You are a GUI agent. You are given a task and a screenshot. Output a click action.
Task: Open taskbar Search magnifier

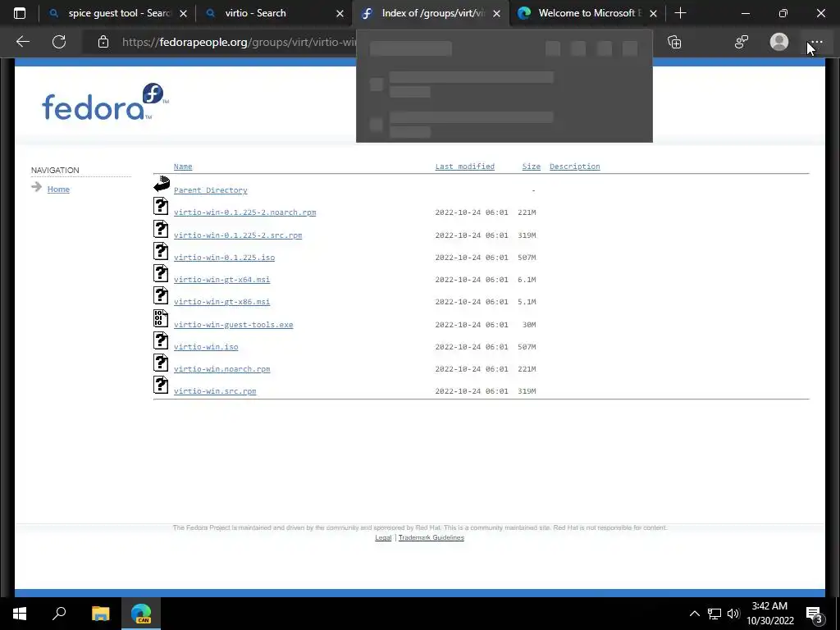pos(59,614)
